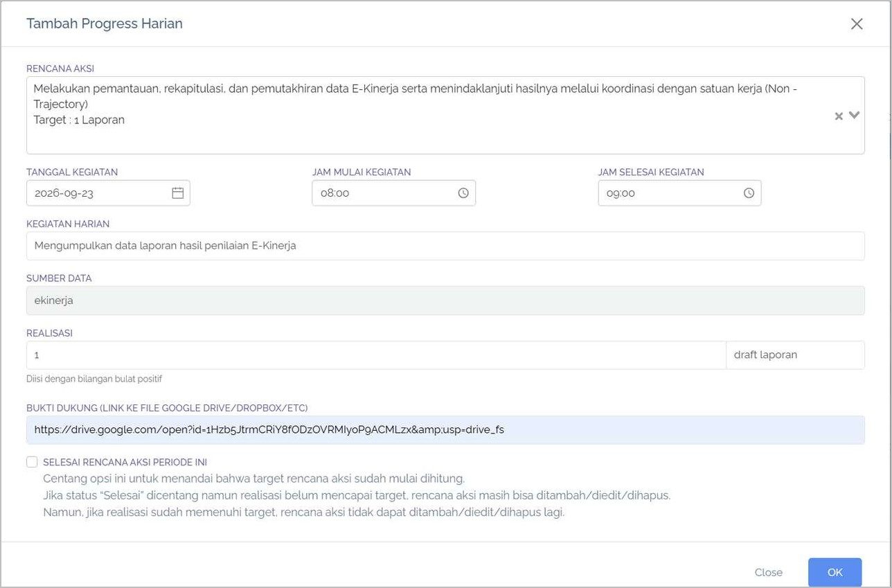
Task: Open the calendar icon for Tanggal Kegiatan
Action: 178,193
